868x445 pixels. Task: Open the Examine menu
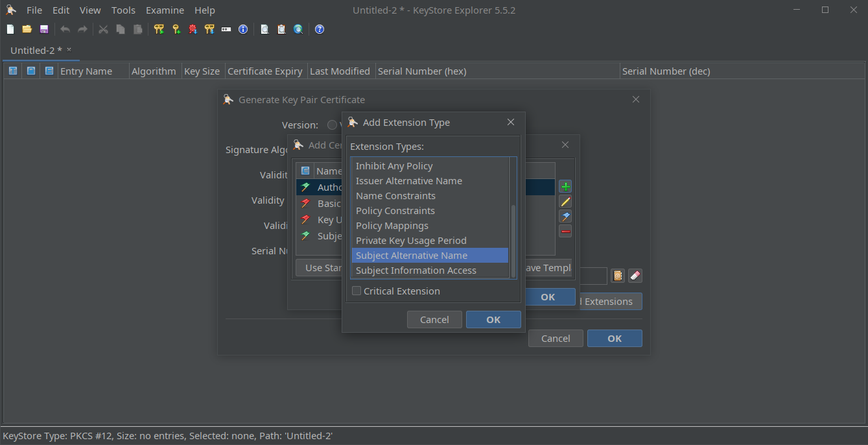point(165,10)
